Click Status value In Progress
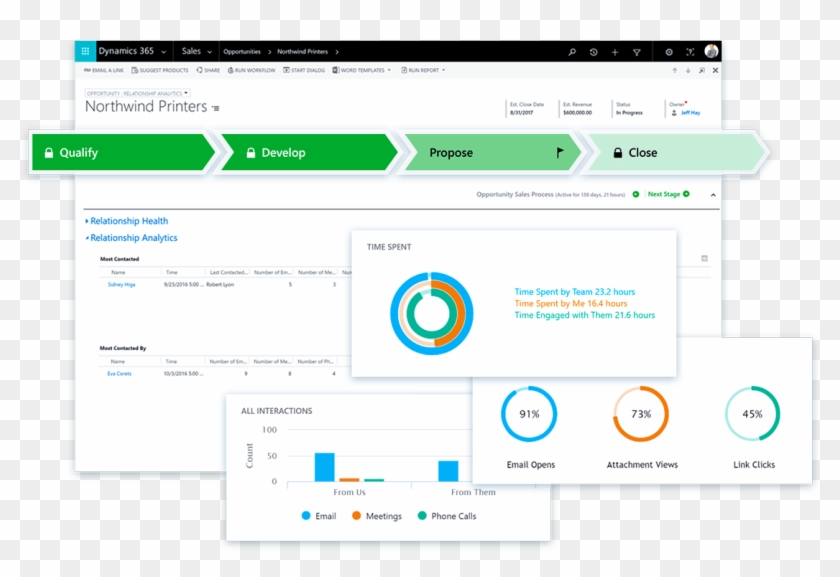840x577 pixels. coord(629,113)
